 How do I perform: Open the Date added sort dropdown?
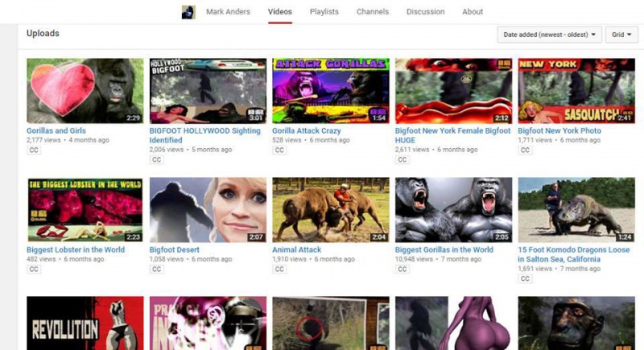point(550,35)
